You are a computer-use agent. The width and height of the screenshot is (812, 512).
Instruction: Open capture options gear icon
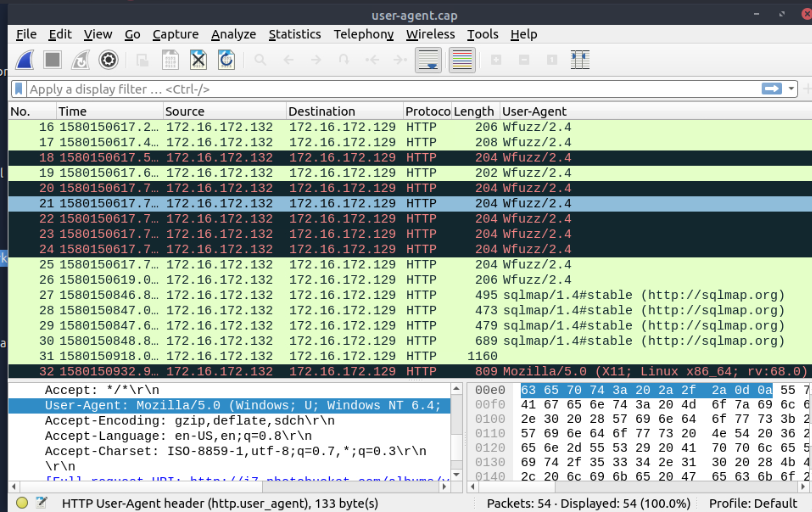click(x=108, y=60)
